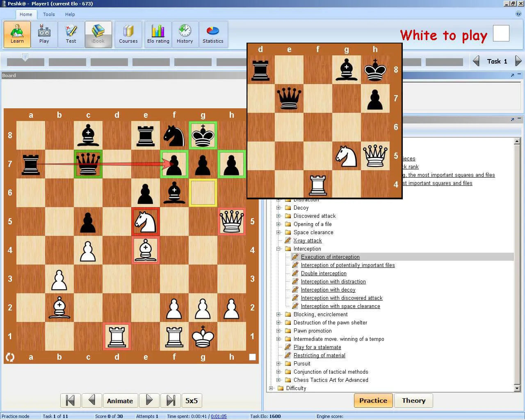Image resolution: width=525 pixels, height=420 pixels.
Task: Select the white knight on e5
Action: (x=146, y=221)
